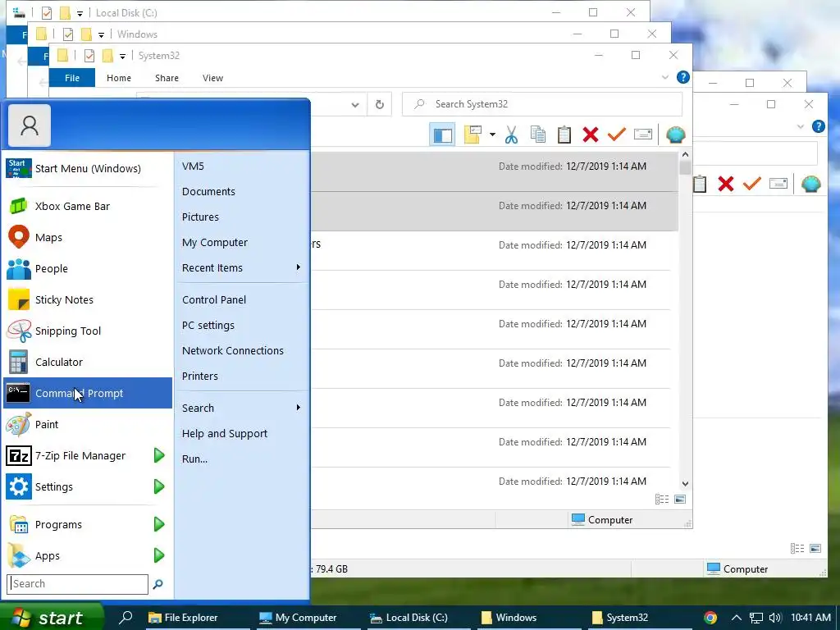Expand System32 ribbon chevron
Image resolution: width=840 pixels, height=630 pixels.
tap(664, 78)
